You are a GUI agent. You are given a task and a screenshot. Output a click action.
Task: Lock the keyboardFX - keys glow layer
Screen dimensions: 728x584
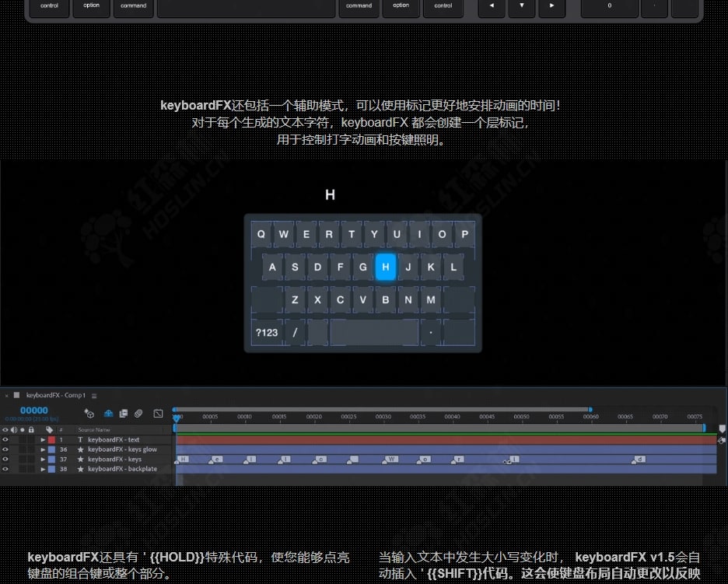[x=31, y=449]
